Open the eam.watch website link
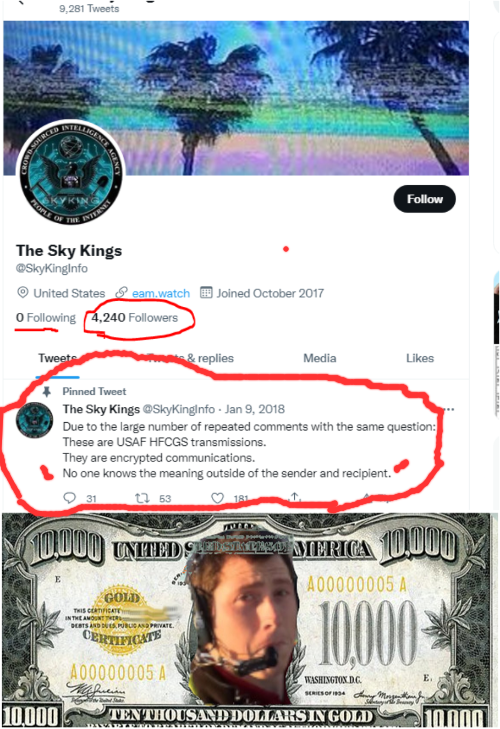Viewport: 500px width, 729px height. pos(161,293)
